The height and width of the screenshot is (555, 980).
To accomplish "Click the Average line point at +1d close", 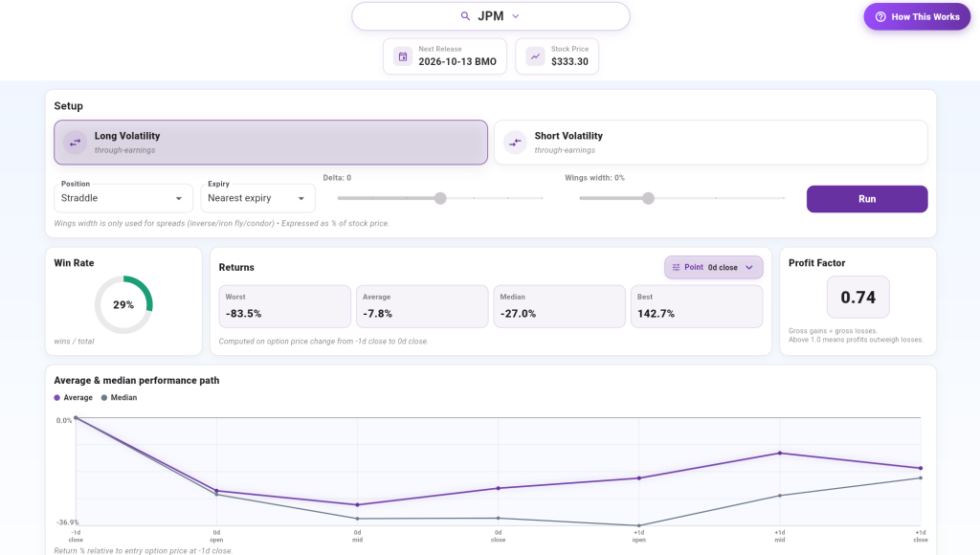I will click(921, 468).
